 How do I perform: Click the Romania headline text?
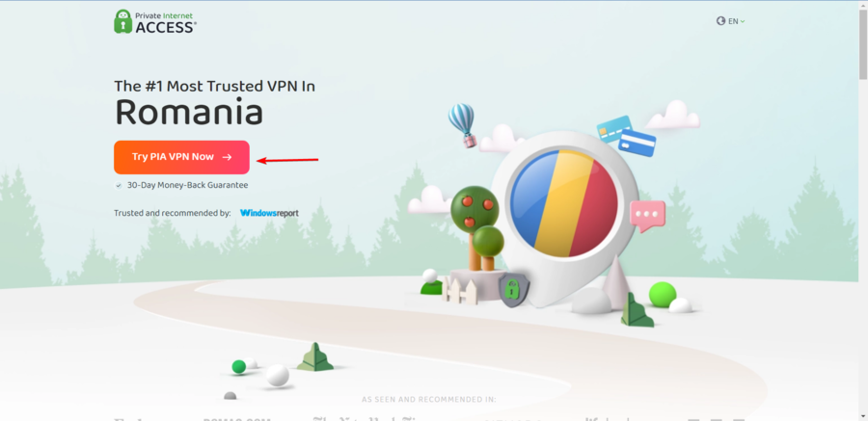click(x=189, y=113)
